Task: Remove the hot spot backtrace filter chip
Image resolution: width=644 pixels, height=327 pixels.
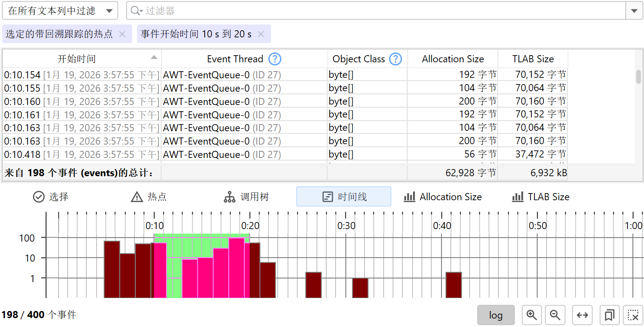Action: 122,34
